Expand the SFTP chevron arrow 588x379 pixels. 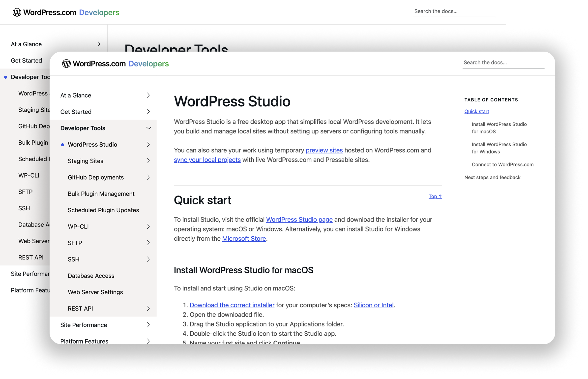coord(148,243)
